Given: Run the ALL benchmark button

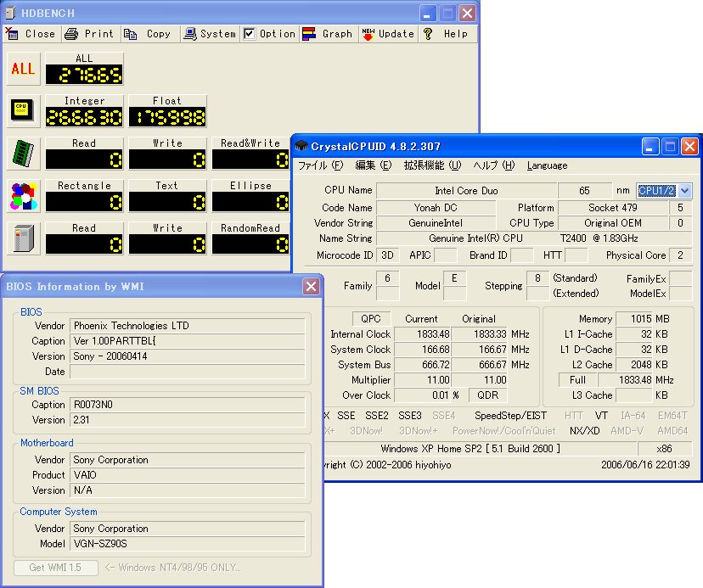Looking at the screenshot, I should (23, 69).
